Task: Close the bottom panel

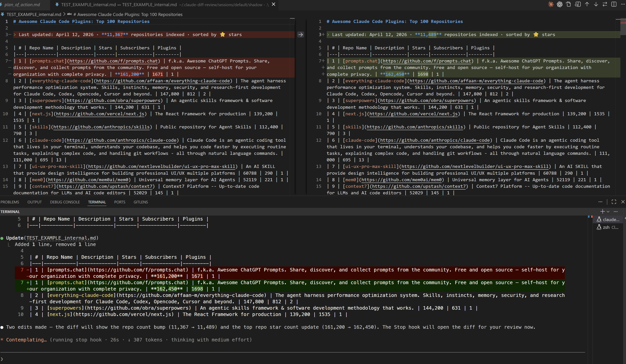Action: [623, 202]
